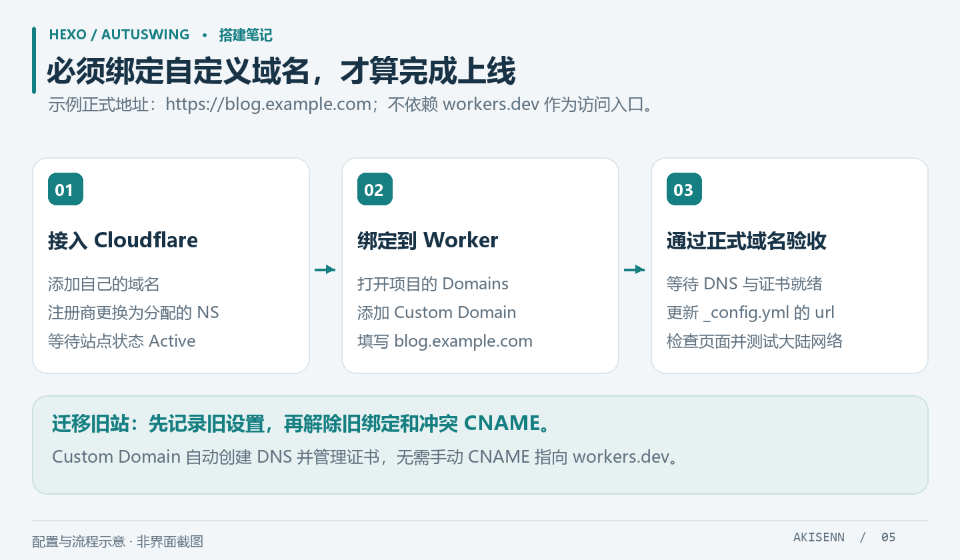Image resolution: width=960 pixels, height=560 pixels.
Task: Click the '搭建笔记' label in header
Action: click(x=246, y=35)
